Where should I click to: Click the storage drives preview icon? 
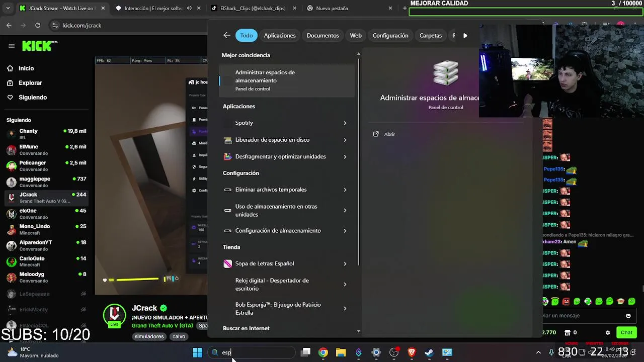tap(446, 73)
